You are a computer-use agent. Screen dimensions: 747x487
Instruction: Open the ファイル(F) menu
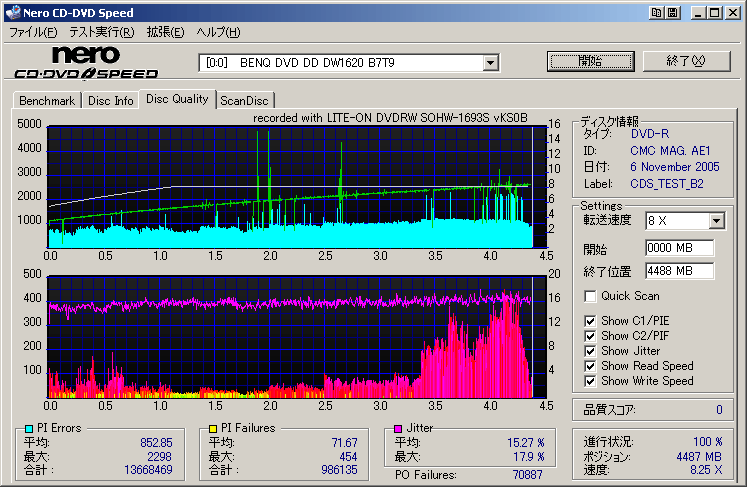click(x=33, y=32)
